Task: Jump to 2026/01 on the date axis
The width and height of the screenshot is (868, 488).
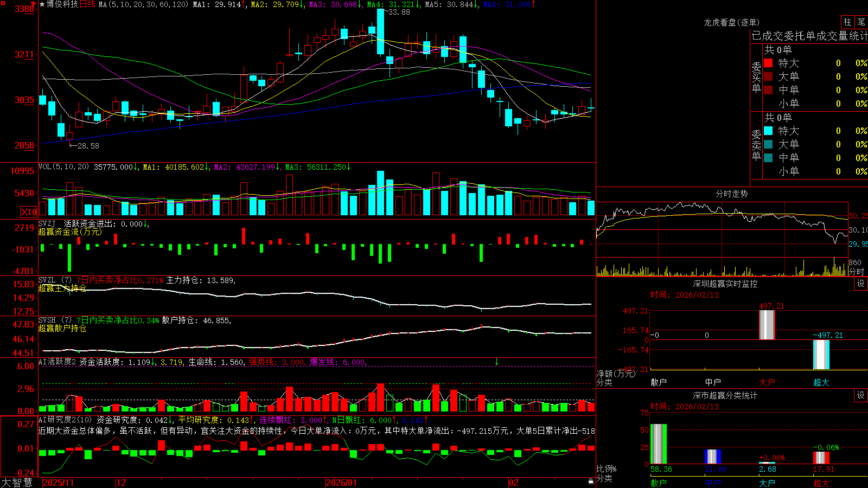Action: (342, 483)
